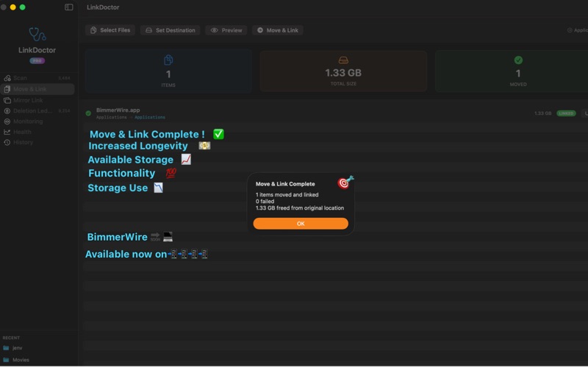Select the BimmerWire.app file row name
Viewport: 588px width, 368px height.
118,110
